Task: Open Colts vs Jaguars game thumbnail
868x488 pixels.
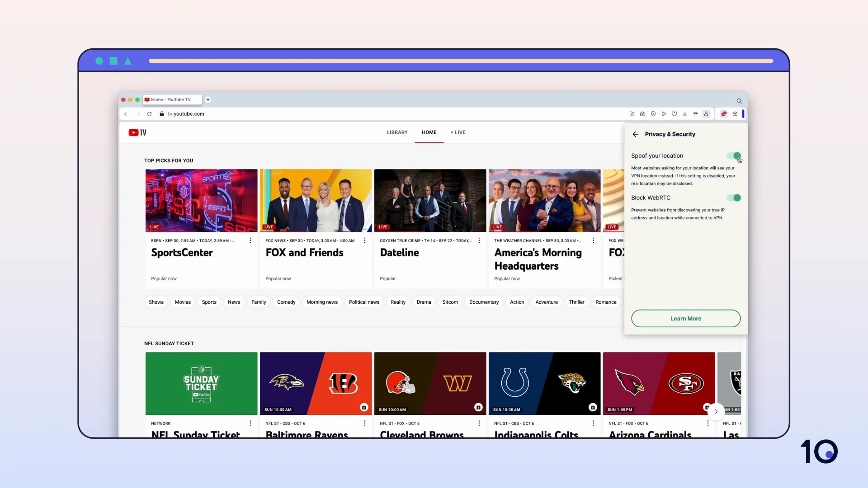Action: pyautogui.click(x=544, y=383)
